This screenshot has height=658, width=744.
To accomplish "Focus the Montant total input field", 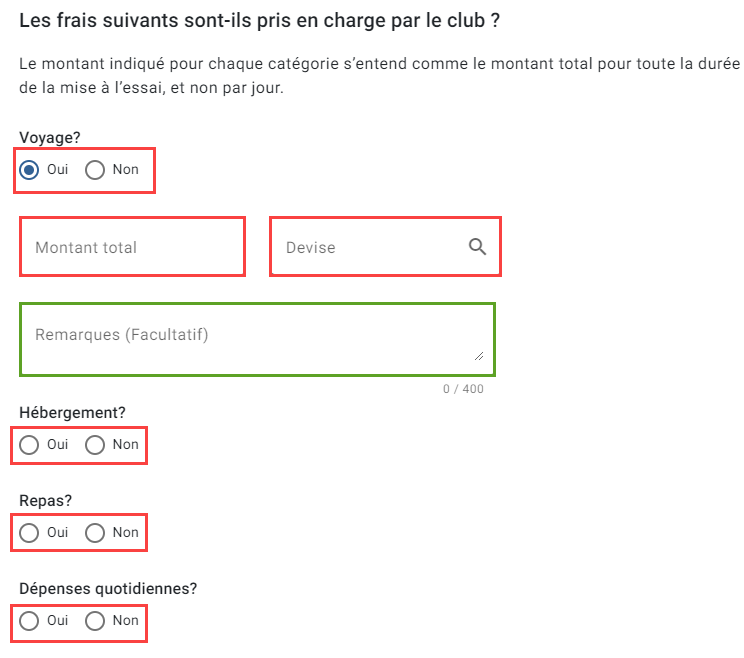I will coord(132,247).
